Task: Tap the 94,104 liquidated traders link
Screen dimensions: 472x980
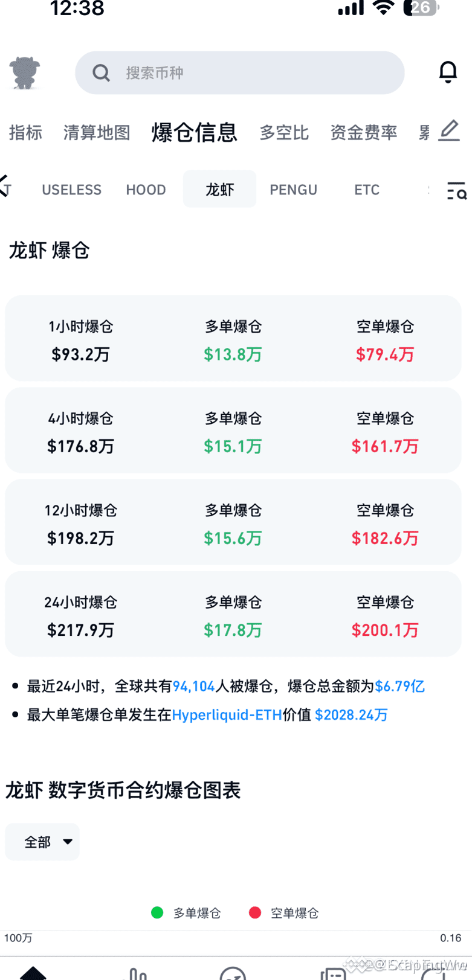Action: click(x=193, y=687)
